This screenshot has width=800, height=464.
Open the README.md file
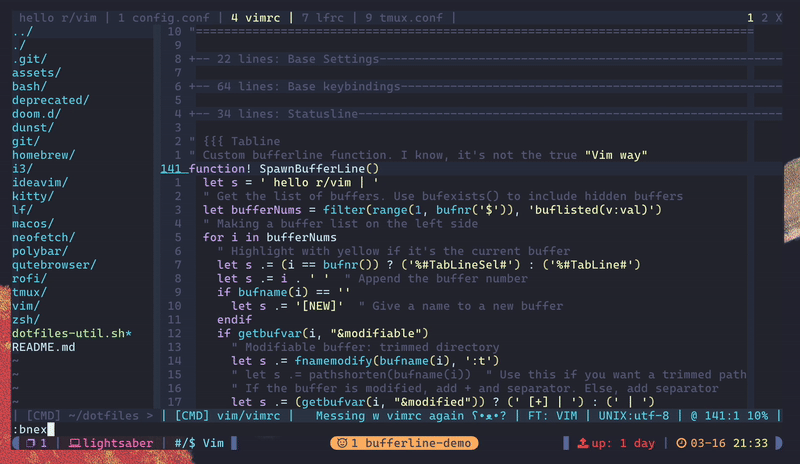pyautogui.click(x=43, y=347)
